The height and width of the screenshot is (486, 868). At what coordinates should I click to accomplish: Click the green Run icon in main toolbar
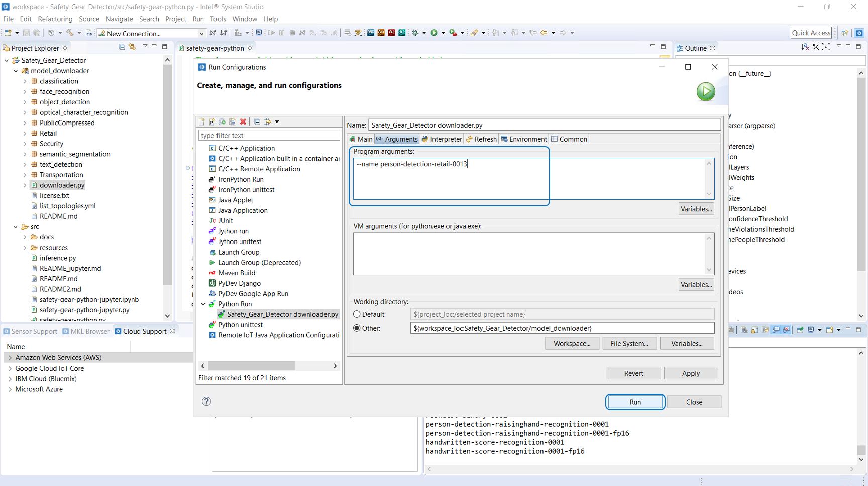click(434, 33)
